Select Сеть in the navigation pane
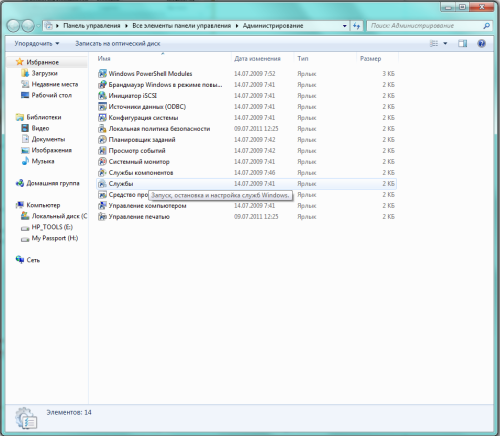The width and height of the screenshot is (500, 436). point(33,260)
